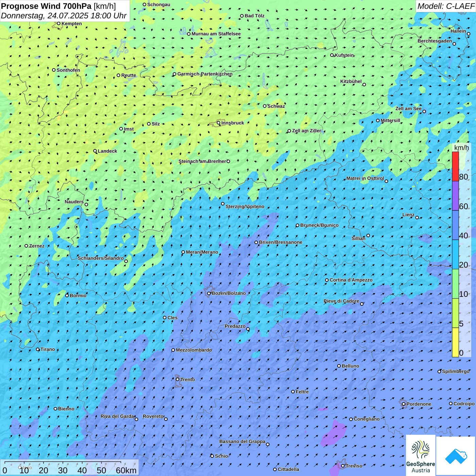Click the Bormio city marker
This screenshot has height=476, width=476.
coord(67,295)
